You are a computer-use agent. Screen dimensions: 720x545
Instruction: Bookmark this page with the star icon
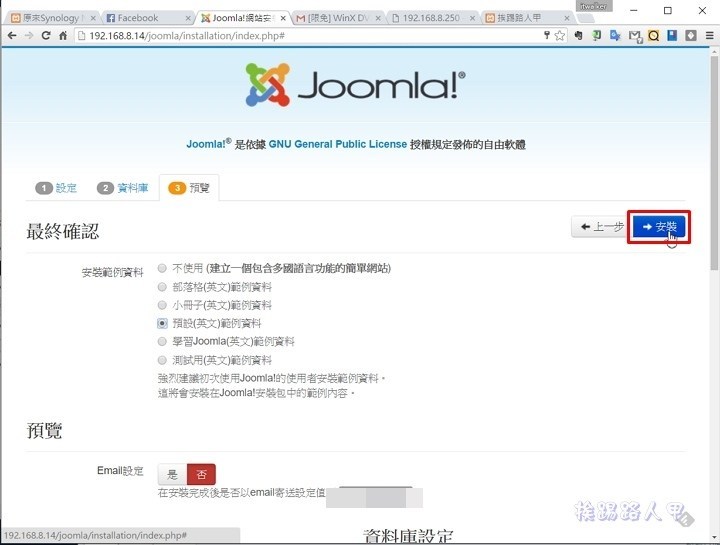click(559, 35)
